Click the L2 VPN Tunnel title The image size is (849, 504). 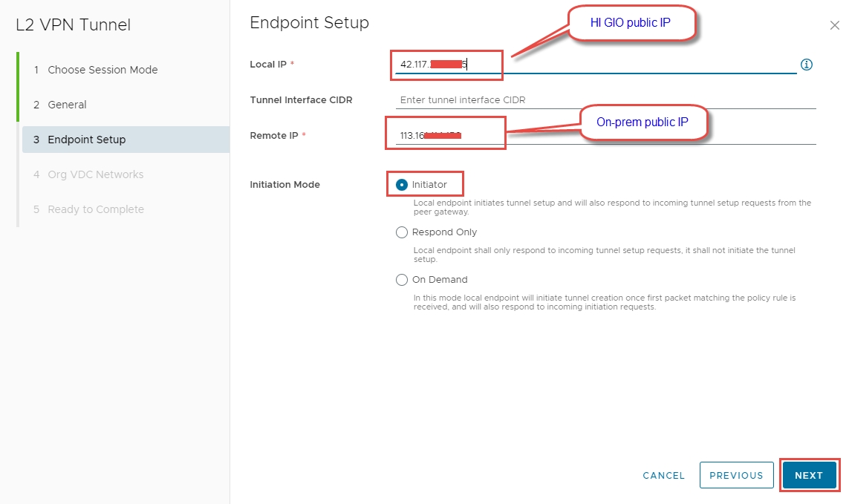click(73, 25)
